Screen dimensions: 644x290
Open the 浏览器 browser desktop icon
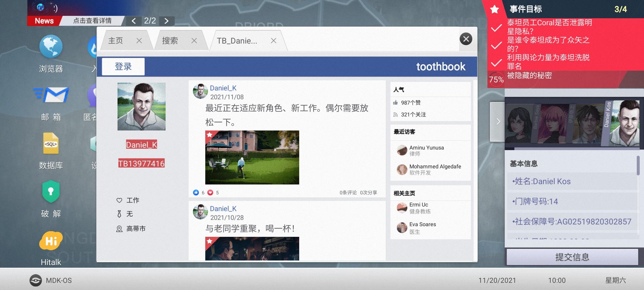pos(51,46)
